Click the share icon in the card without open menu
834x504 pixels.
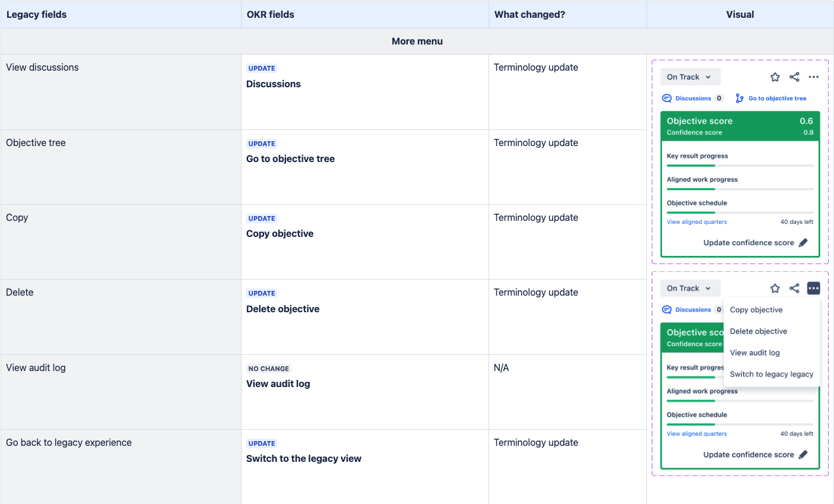[794, 77]
